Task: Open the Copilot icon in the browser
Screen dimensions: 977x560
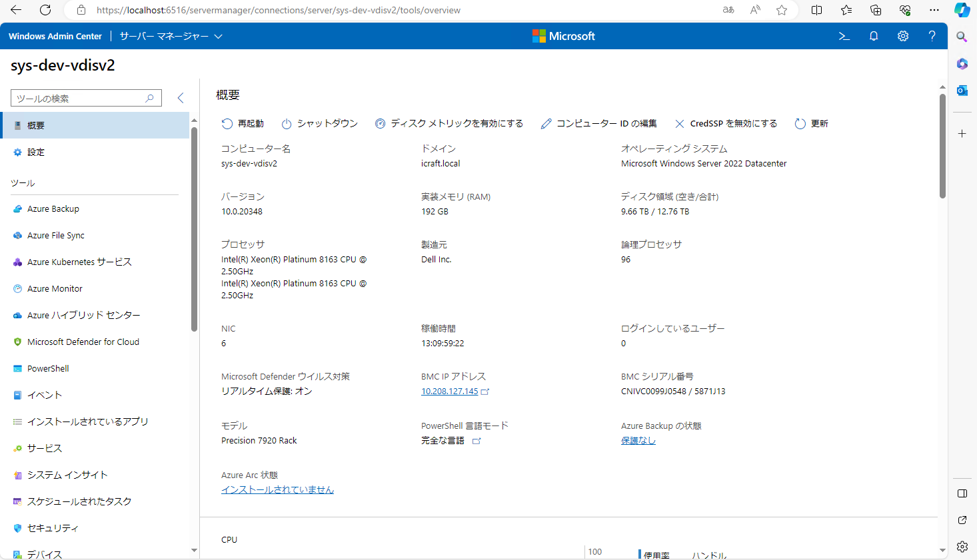Action: (x=962, y=10)
